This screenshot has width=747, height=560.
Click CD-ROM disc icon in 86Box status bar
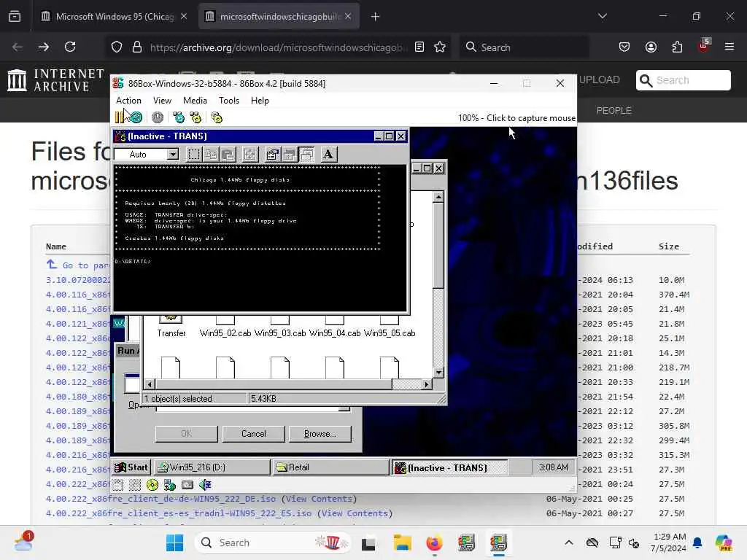point(152,485)
